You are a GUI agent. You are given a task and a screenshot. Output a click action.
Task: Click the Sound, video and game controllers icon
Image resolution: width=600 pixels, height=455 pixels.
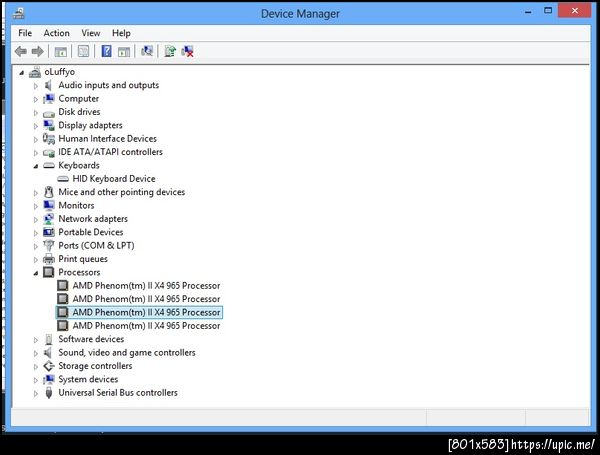tap(48, 352)
